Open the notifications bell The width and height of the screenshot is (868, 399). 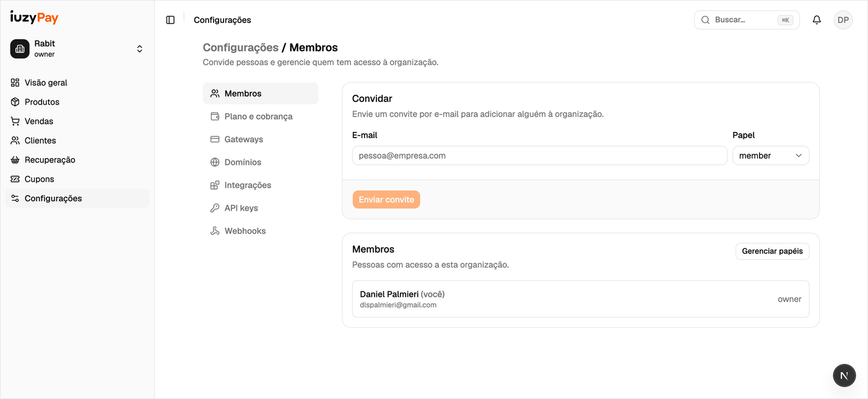tap(817, 20)
